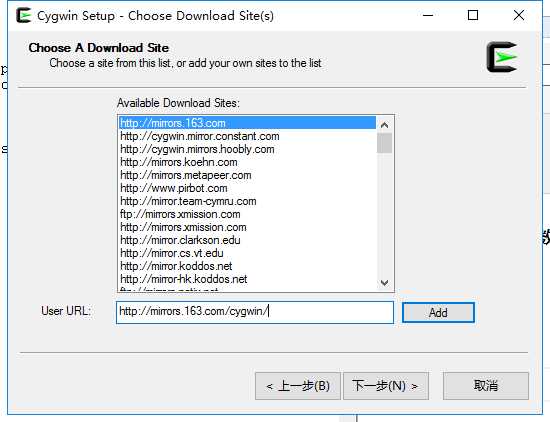
Task: Click the Add button
Action: (438, 313)
